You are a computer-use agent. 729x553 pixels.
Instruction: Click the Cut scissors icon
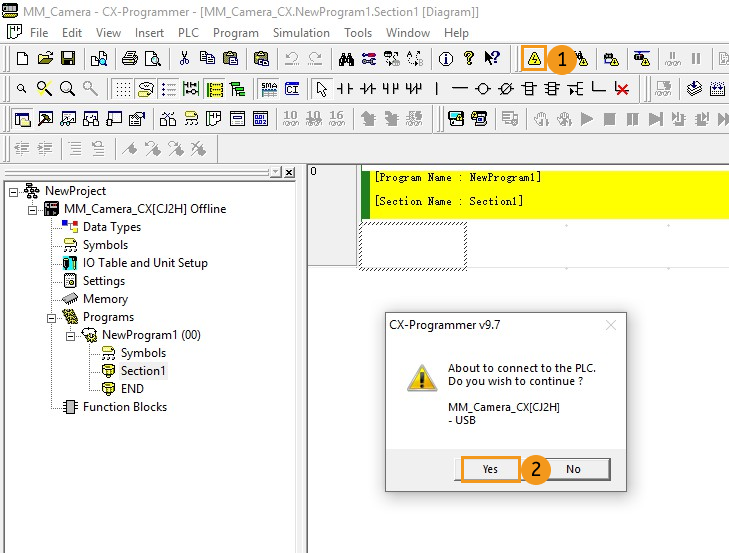click(185, 59)
